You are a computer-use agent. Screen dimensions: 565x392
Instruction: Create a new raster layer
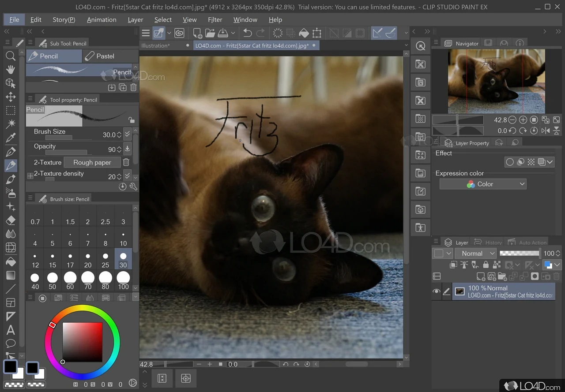[481, 276]
